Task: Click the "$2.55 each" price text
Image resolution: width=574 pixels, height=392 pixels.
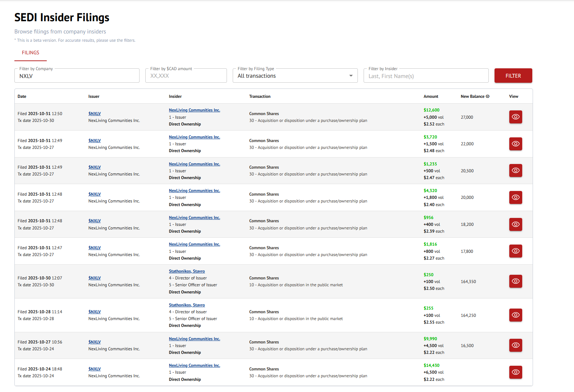Action: click(x=434, y=322)
